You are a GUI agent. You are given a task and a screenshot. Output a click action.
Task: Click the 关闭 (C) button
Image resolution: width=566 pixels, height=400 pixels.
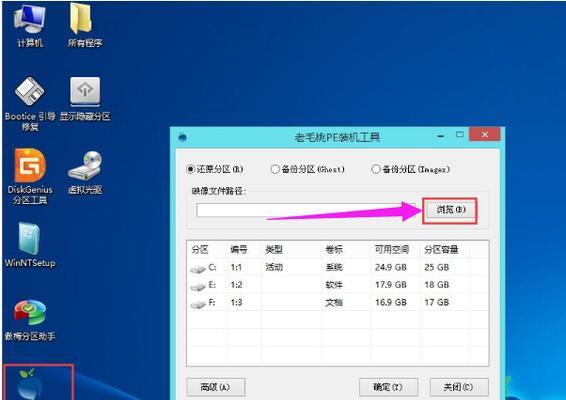(459, 387)
